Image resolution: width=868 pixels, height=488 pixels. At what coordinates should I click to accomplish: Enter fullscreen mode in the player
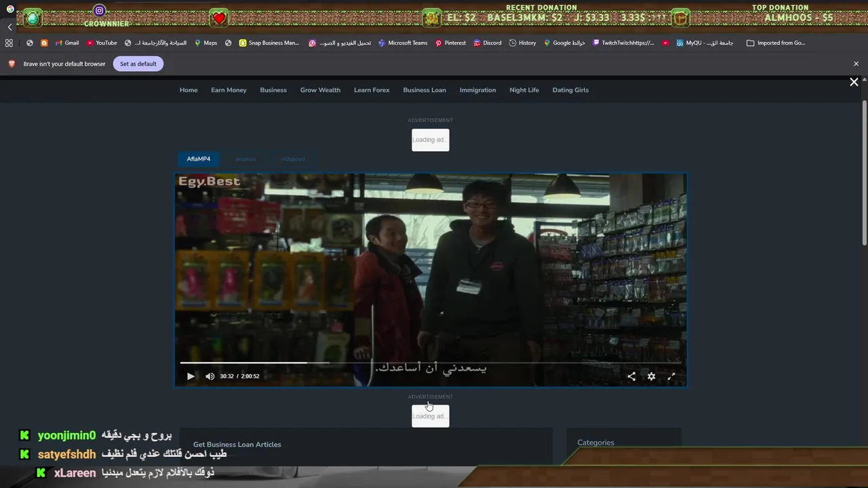pos(671,376)
